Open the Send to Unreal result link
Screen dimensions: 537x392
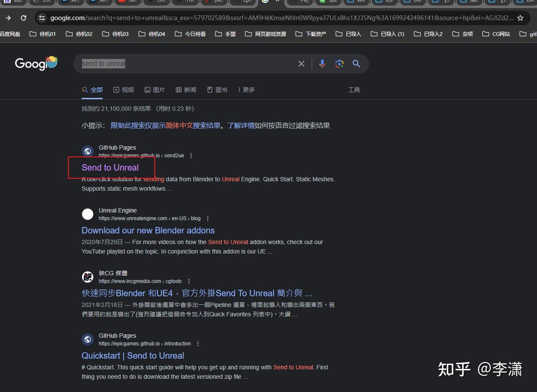pos(110,168)
